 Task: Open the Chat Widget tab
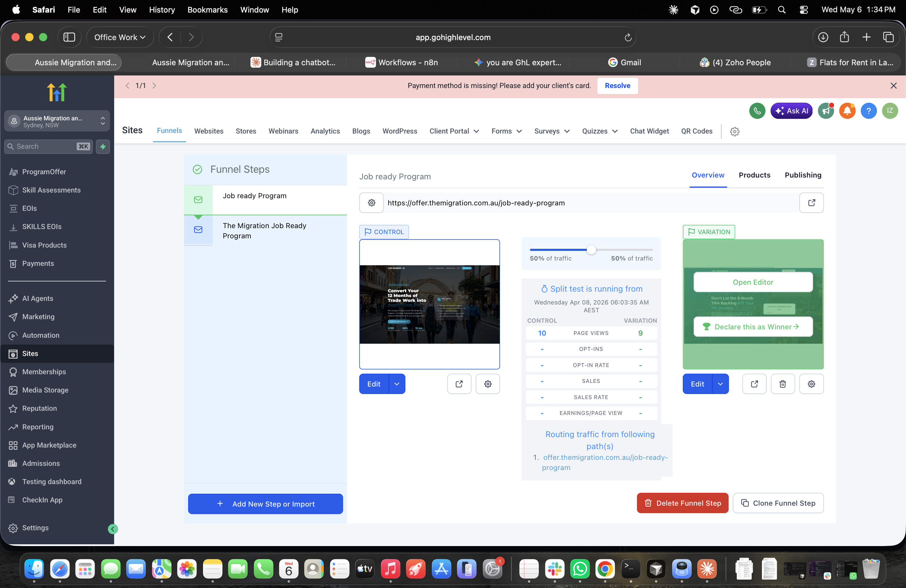click(649, 131)
